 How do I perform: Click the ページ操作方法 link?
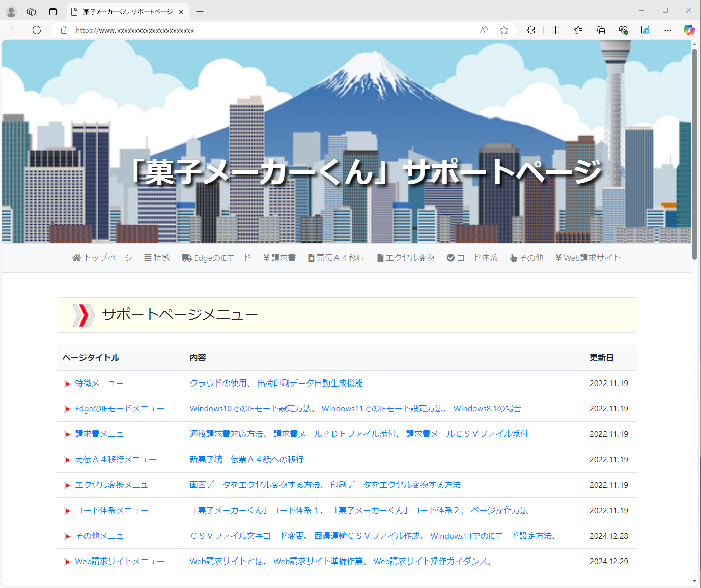click(499, 510)
